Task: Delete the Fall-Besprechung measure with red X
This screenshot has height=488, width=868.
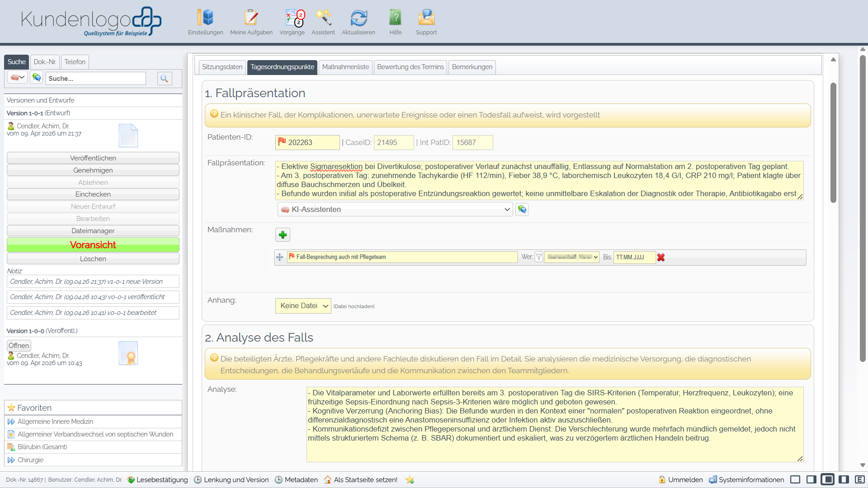Action: click(x=661, y=258)
